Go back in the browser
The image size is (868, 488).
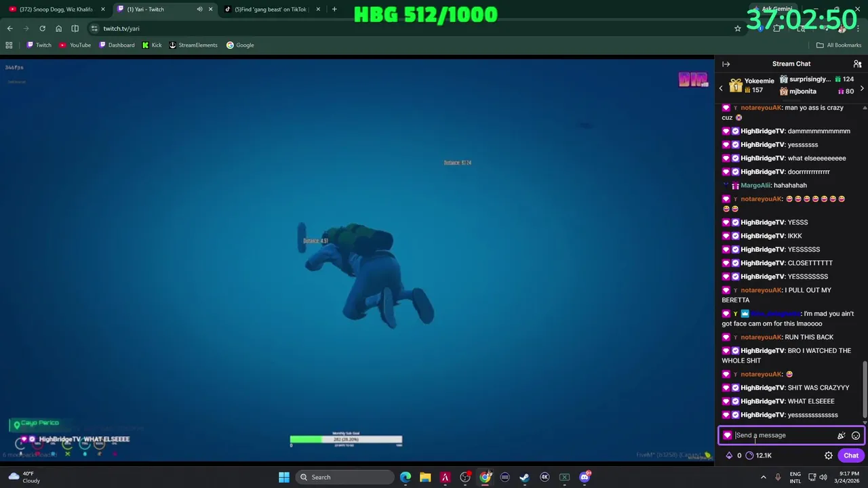tap(10, 28)
